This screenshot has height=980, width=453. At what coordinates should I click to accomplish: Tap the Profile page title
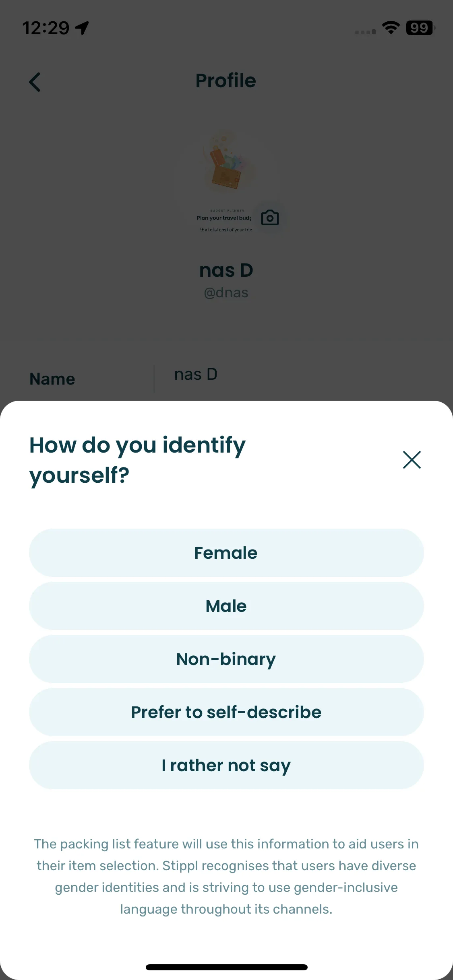pos(226,80)
